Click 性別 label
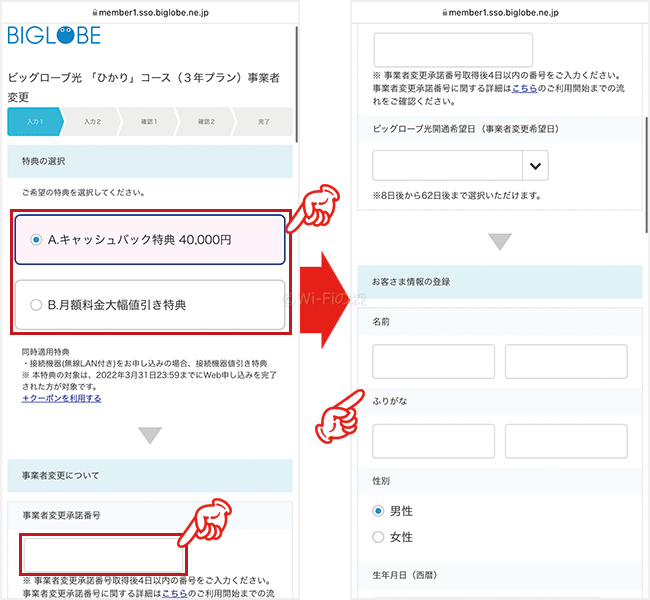The height and width of the screenshot is (600, 650). click(381, 481)
